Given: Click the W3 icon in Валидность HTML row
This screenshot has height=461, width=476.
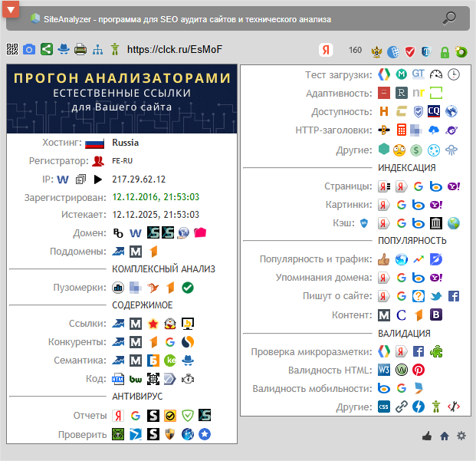Looking at the screenshot, I should (x=384, y=370).
